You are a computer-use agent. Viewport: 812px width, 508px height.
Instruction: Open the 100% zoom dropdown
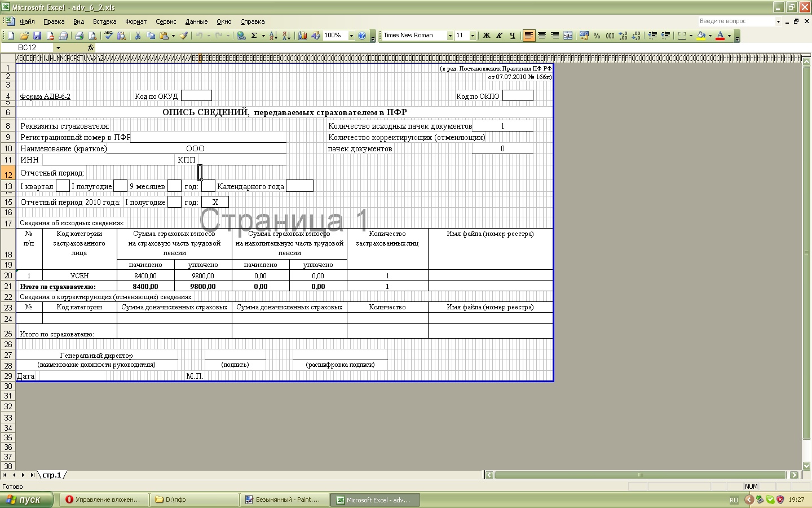point(351,36)
